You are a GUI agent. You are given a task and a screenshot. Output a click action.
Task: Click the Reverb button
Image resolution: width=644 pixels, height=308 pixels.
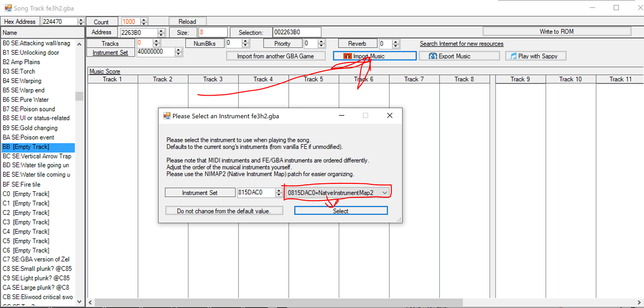(357, 43)
